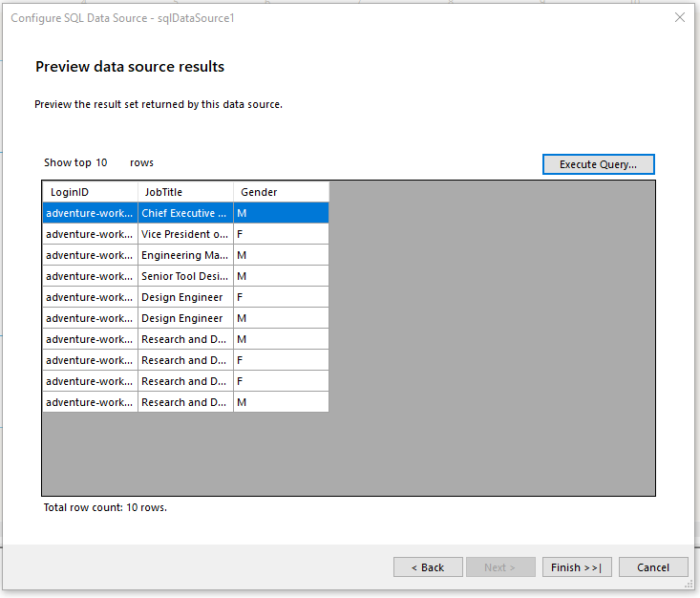Close the Configure SQL Data Source dialog
700x598 pixels.
click(680, 17)
